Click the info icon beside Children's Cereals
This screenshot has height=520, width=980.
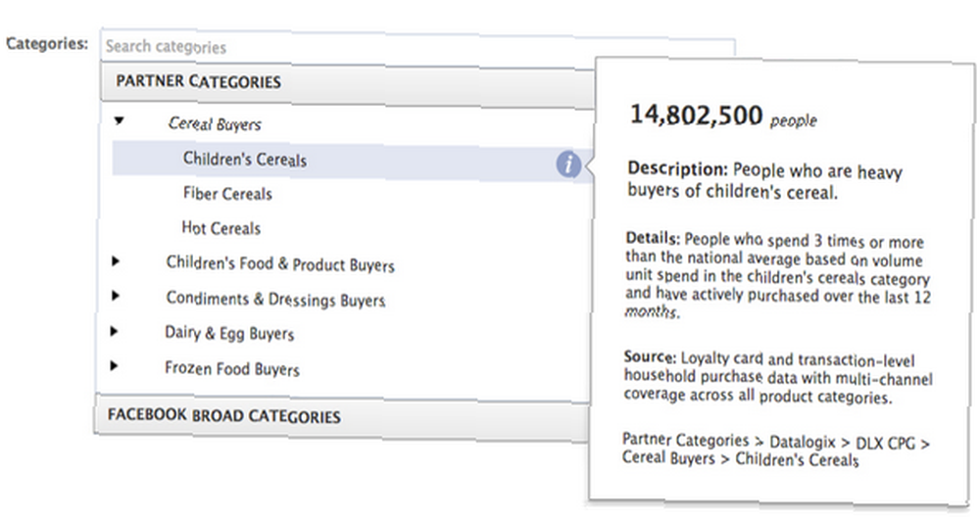568,165
